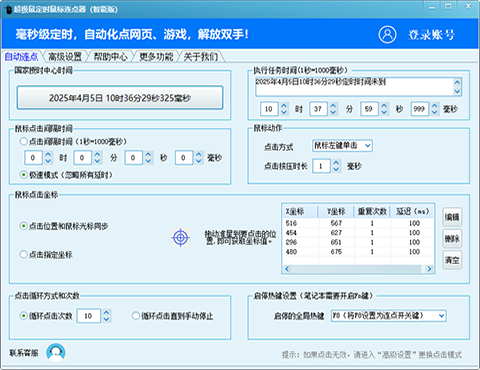
Task: Click the app mouse icon in title bar
Action: click(8, 9)
